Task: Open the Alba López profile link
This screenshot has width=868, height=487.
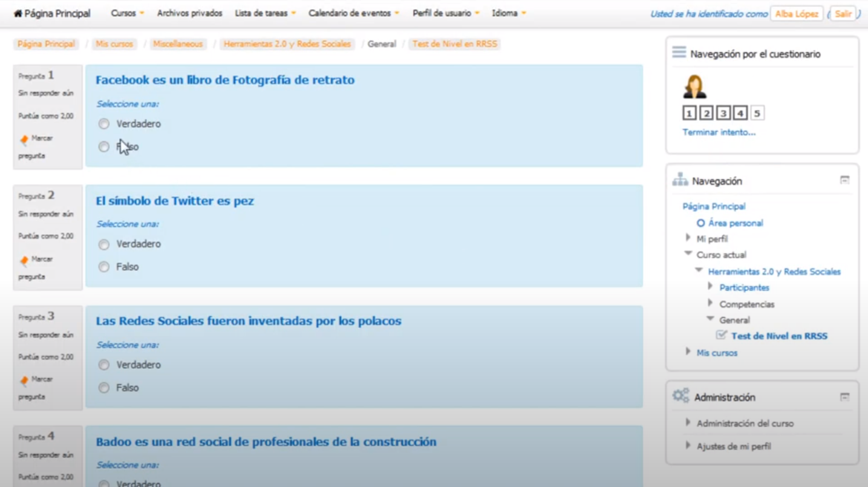Action: (x=797, y=14)
